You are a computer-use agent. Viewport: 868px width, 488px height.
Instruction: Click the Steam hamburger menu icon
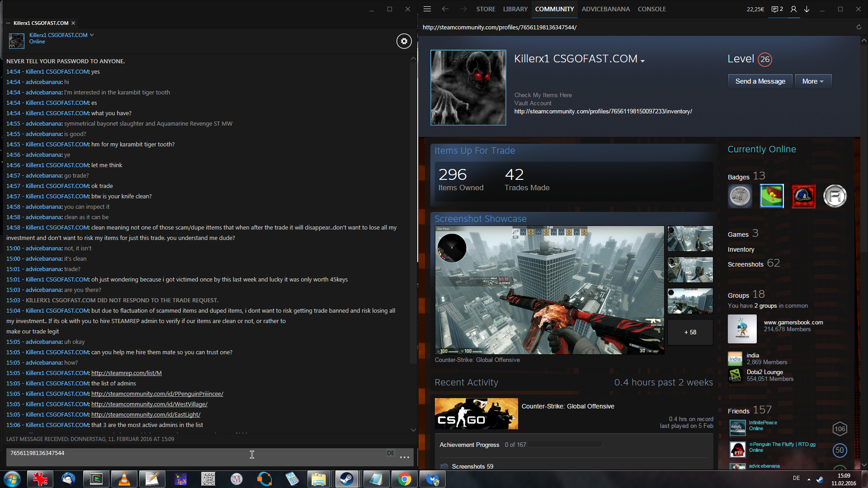pos(427,9)
